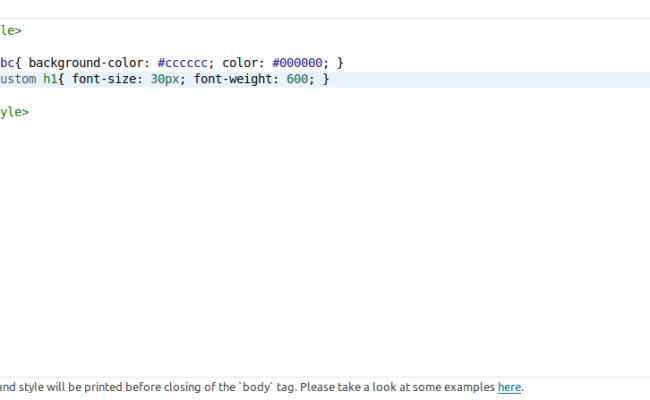The height and width of the screenshot is (400, 650).
Task: Open the 'here' examples link
Action: coord(509,387)
